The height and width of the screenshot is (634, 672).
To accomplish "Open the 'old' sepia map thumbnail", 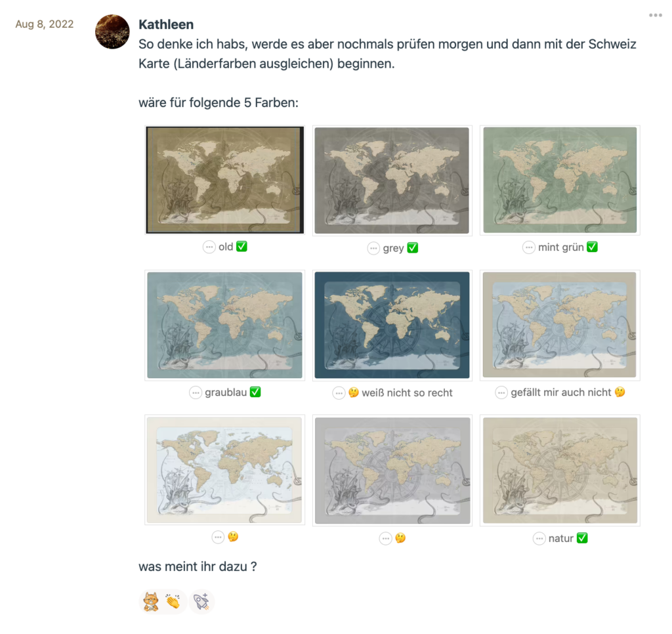I will point(225,180).
